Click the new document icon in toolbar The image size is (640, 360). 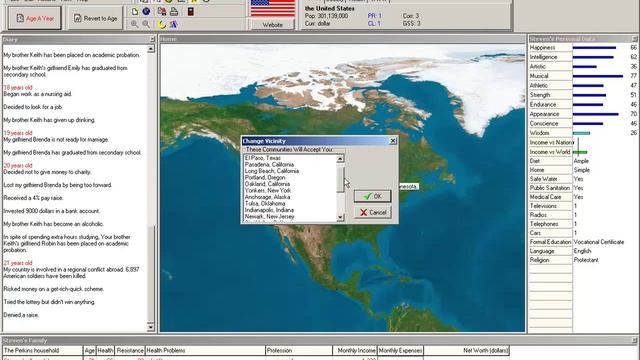click(x=135, y=11)
